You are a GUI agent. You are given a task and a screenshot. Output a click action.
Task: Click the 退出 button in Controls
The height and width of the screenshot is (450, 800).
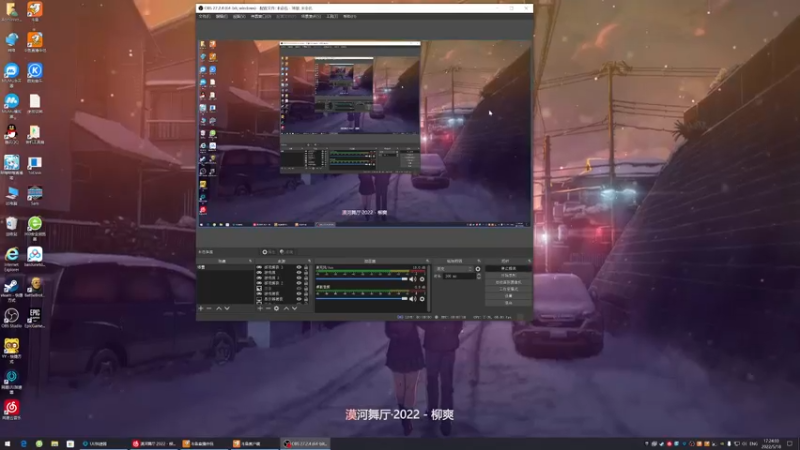click(508, 303)
